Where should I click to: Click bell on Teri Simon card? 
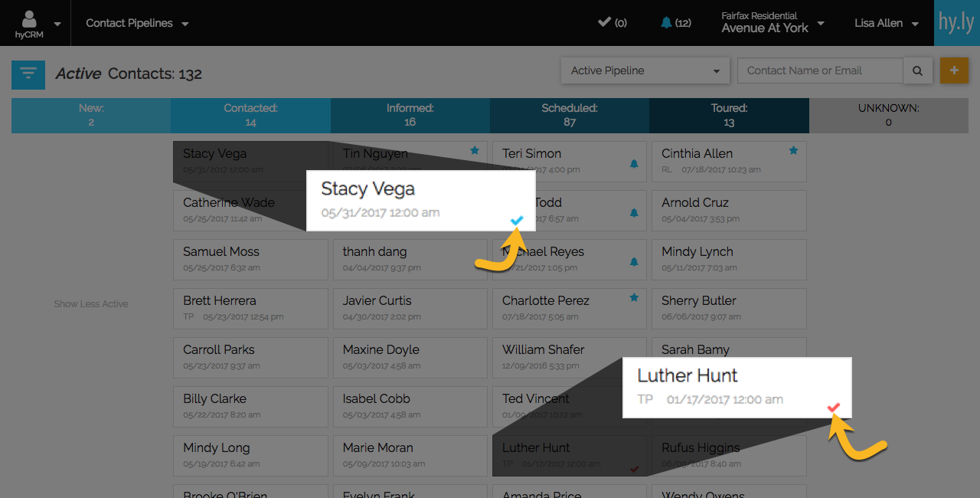click(634, 164)
